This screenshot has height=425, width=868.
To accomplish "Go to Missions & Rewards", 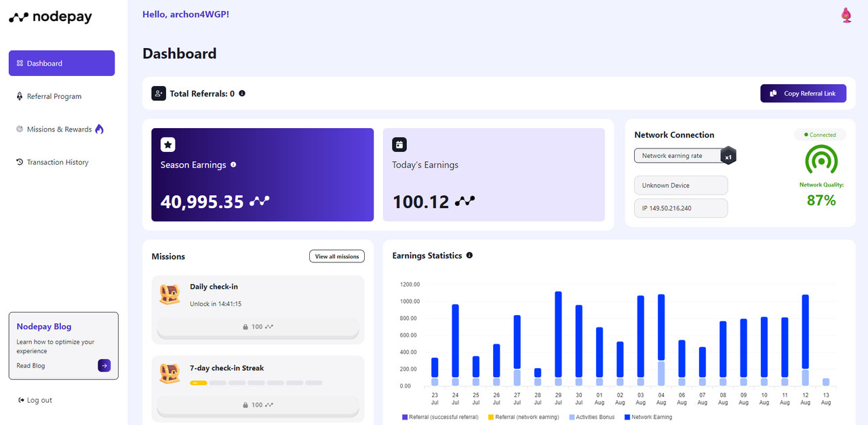I will [59, 129].
